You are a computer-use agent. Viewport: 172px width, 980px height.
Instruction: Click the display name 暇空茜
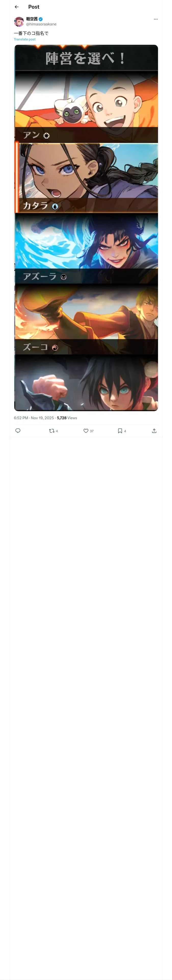pos(32,19)
